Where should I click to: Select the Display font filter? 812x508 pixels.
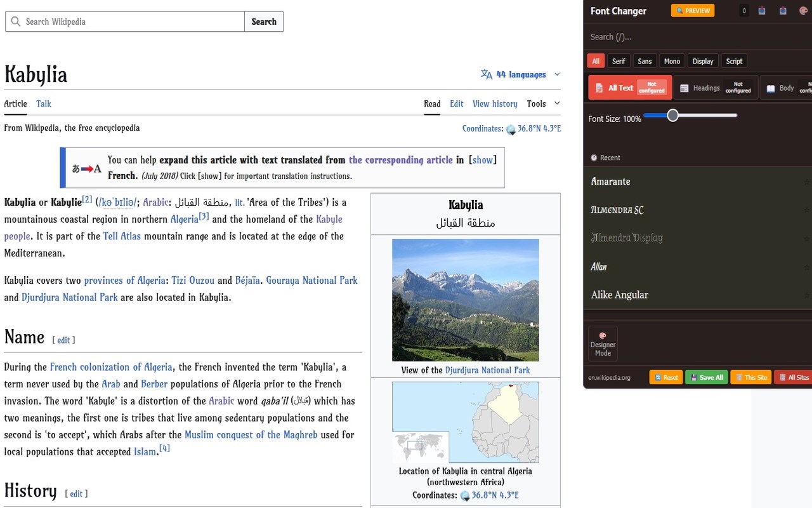point(703,61)
